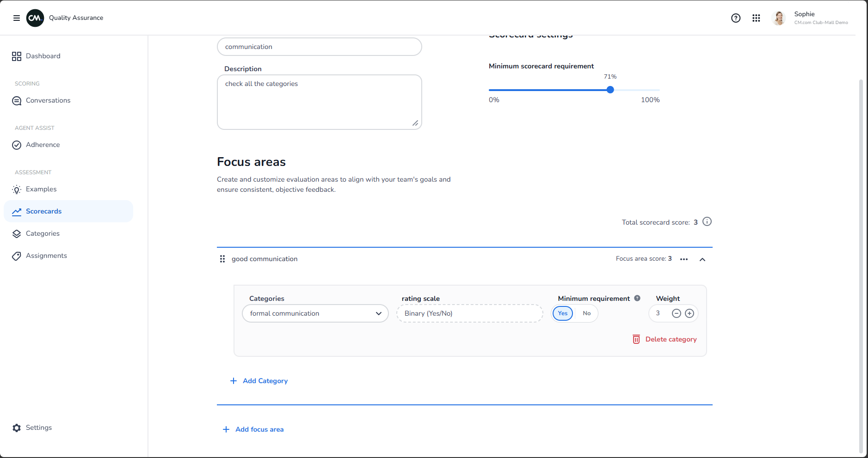Screen dimensions: 868x458
Task: Click the Description text area
Action: click(320, 102)
